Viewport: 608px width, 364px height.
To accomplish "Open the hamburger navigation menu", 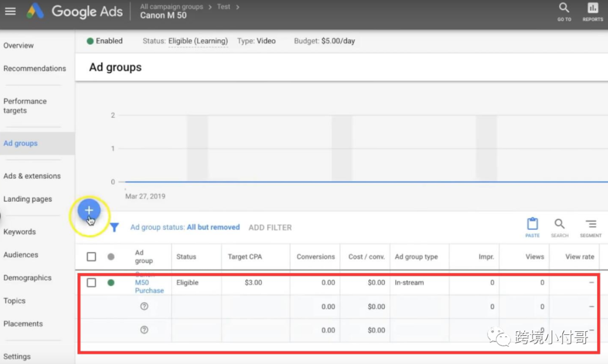I will [x=11, y=11].
